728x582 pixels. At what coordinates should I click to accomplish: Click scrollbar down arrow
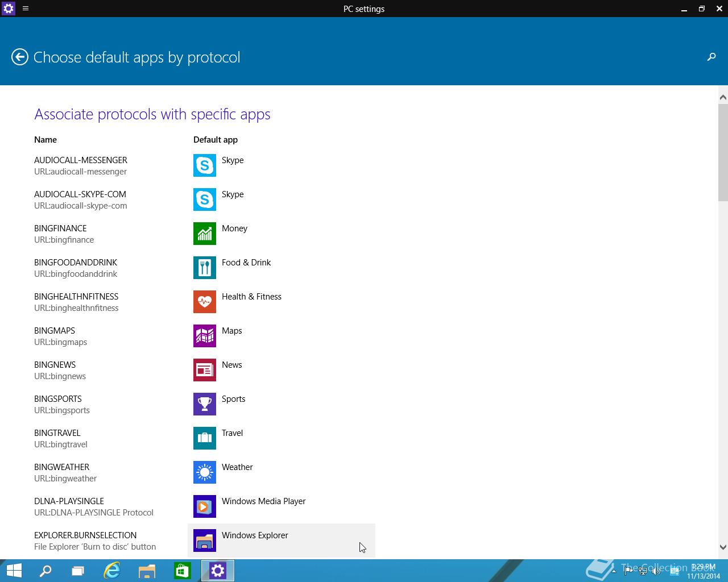(x=723, y=547)
